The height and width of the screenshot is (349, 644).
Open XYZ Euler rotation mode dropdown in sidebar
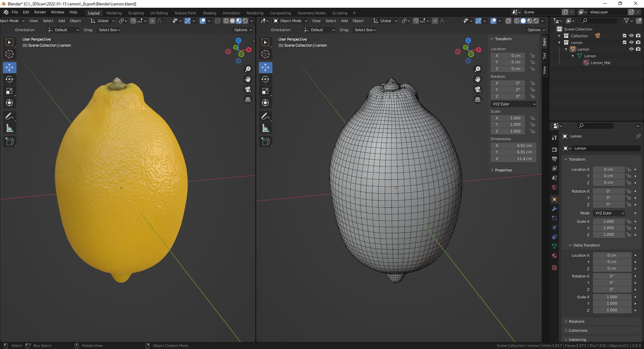[x=514, y=104]
